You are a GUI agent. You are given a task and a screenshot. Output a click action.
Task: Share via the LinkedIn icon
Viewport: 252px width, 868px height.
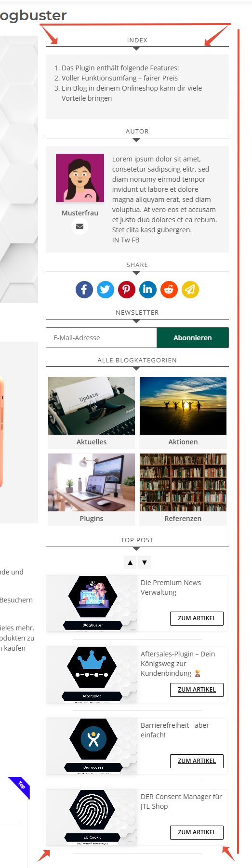[x=147, y=290]
